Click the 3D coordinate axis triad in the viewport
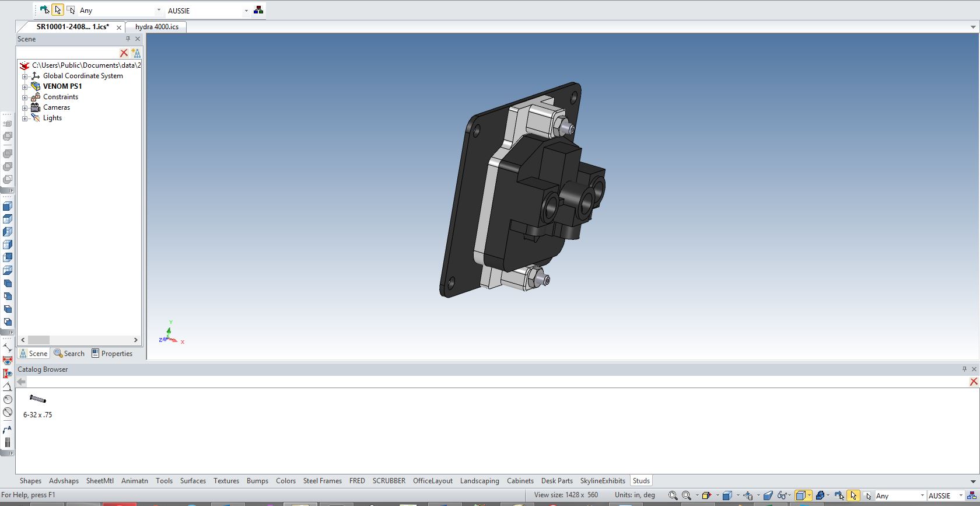The width and height of the screenshot is (980, 506). (171, 333)
